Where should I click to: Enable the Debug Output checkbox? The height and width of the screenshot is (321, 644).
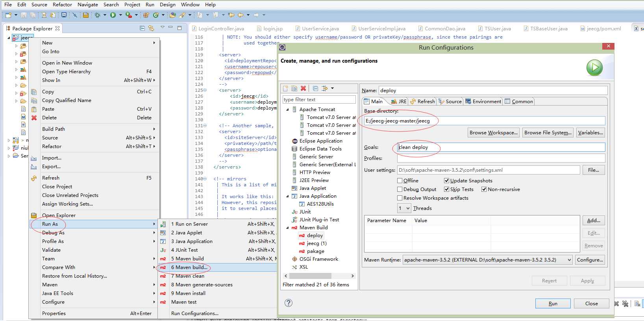(400, 189)
